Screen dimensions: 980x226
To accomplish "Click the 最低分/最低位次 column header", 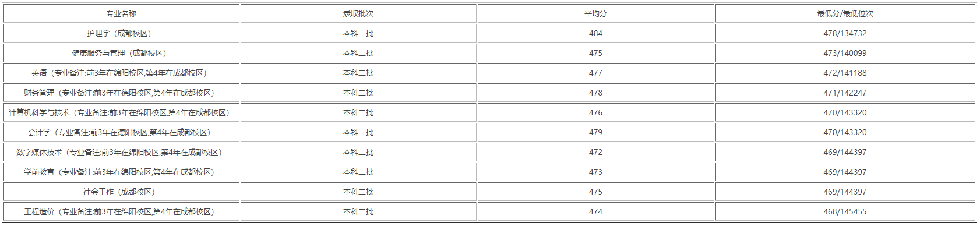I will tap(845, 13).
